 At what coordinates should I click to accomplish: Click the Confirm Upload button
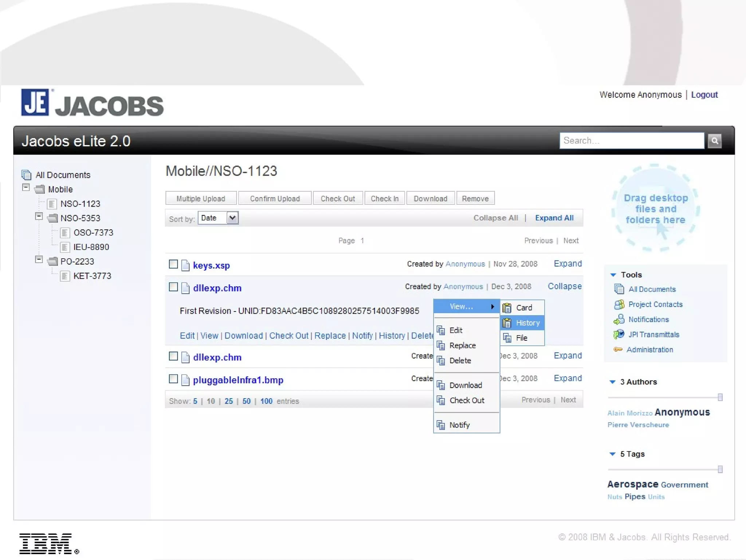[275, 199]
